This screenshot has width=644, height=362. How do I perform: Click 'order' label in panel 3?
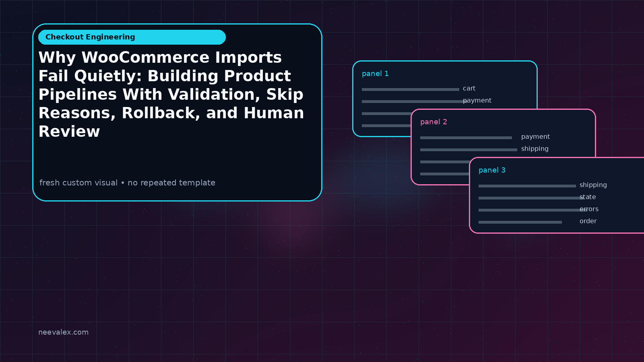point(588,221)
